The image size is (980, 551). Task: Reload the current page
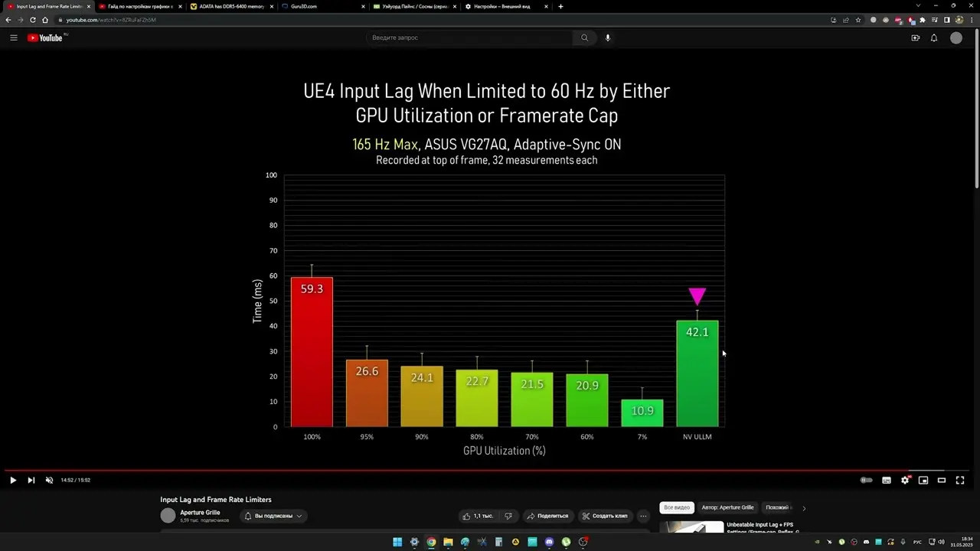pos(32,20)
